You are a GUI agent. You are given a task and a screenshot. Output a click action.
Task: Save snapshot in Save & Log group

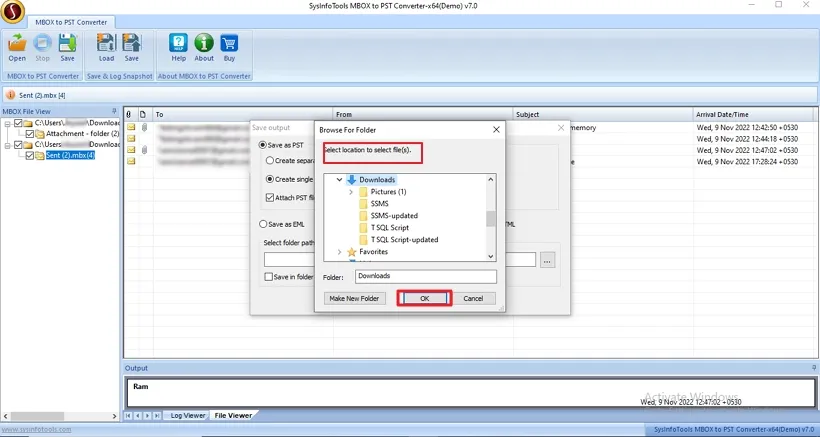point(131,47)
